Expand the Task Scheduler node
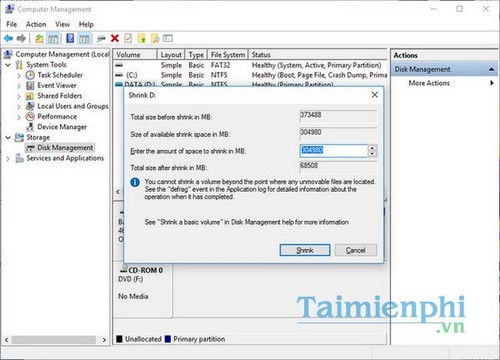500x360 pixels. [19, 76]
